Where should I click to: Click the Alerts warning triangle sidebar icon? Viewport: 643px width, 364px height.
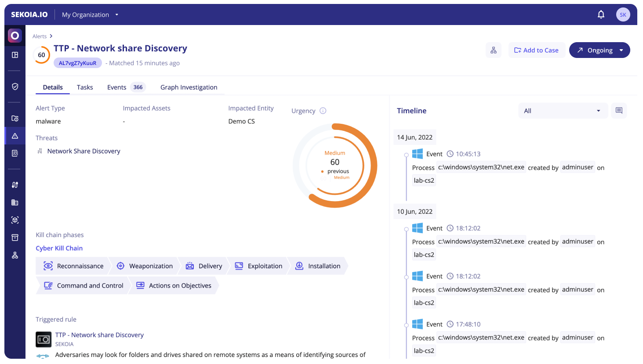click(15, 136)
